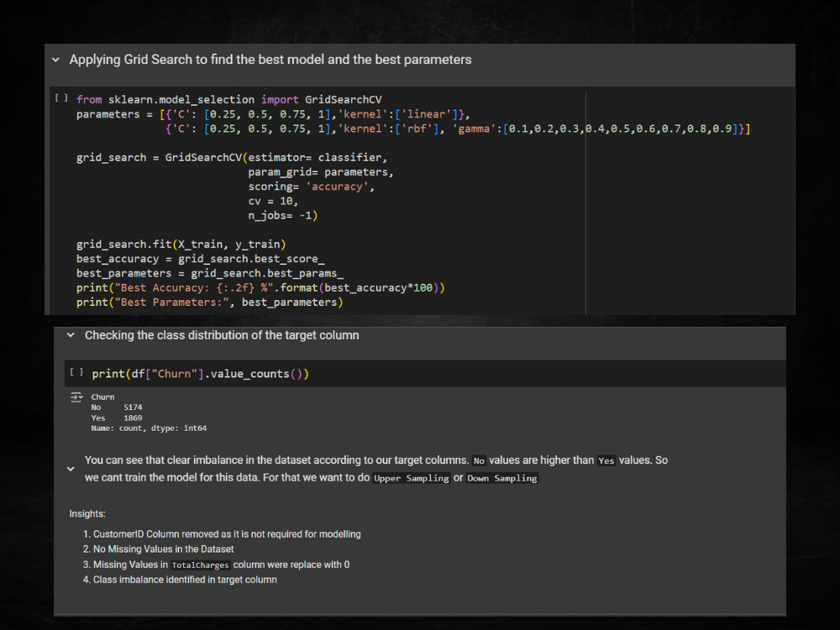The height and width of the screenshot is (630, 840).
Task: Click the TotalCharges inline code in insight 3
Action: [201, 564]
